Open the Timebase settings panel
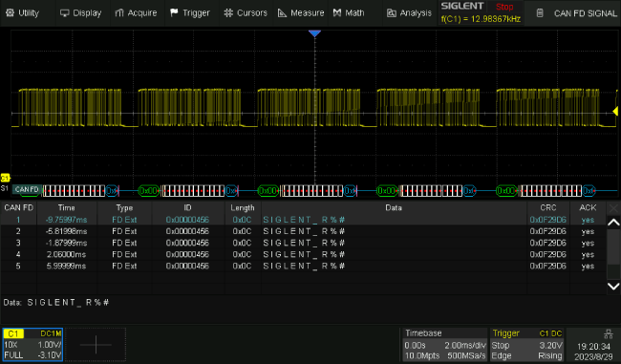621x364 pixels. pos(445,344)
